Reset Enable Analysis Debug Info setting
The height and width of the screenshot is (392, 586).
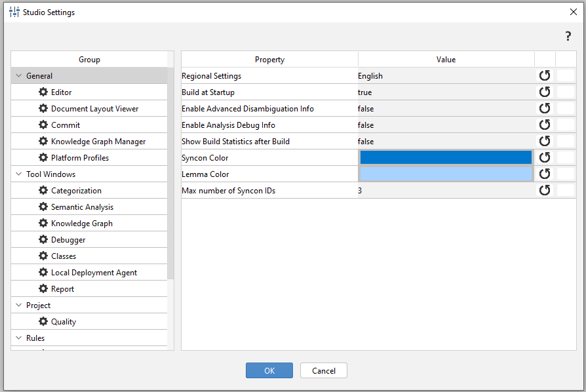[544, 125]
